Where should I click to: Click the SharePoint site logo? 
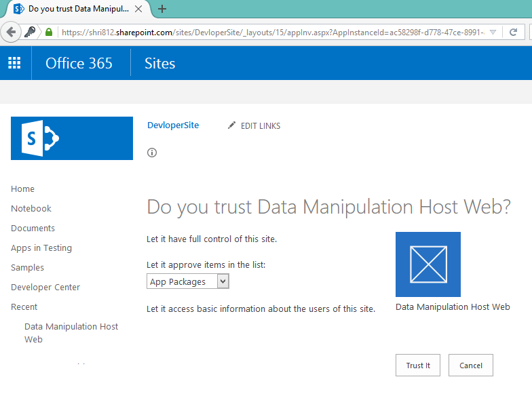[72, 138]
